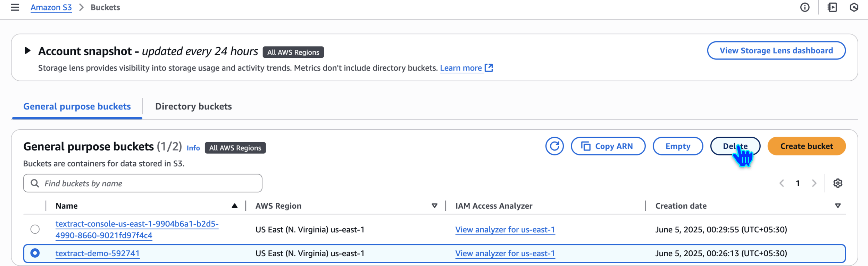This screenshot has height=266, width=868.
Task: Focus the Find buckets by name field
Action: tap(143, 183)
